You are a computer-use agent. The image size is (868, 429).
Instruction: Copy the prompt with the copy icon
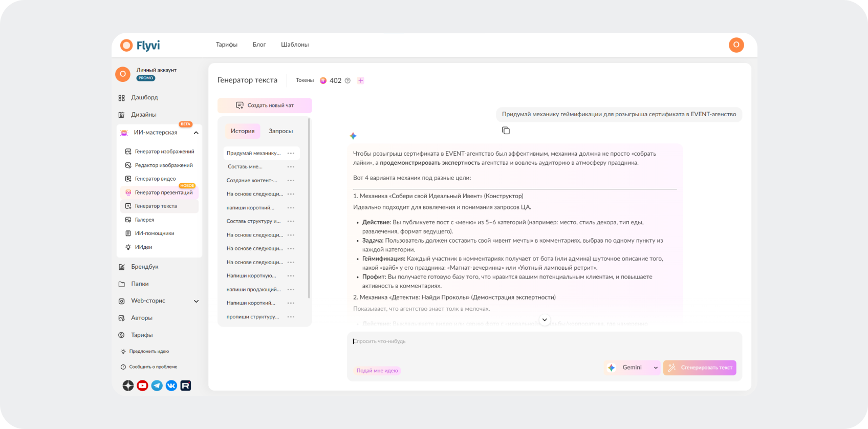tap(506, 131)
